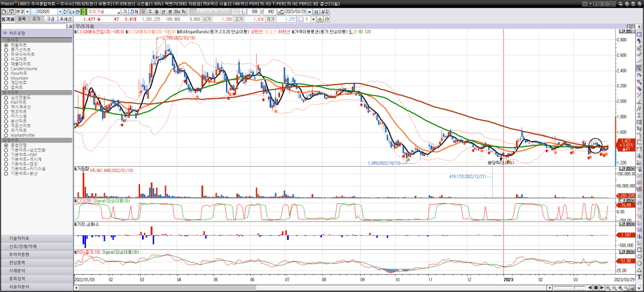The image size is (644, 292).
Task: Click the green icon before the stock name
Action: (x=83, y=12)
